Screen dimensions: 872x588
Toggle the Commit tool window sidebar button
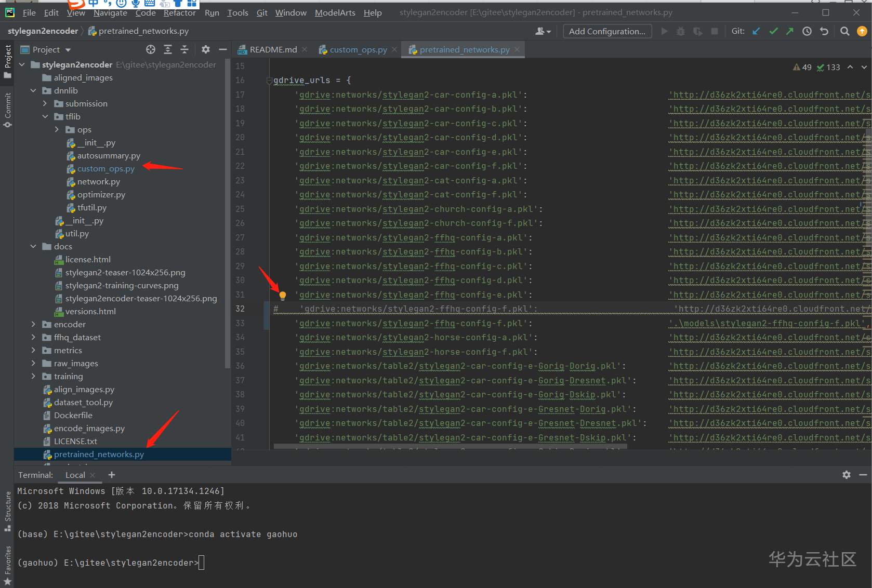pyautogui.click(x=7, y=110)
